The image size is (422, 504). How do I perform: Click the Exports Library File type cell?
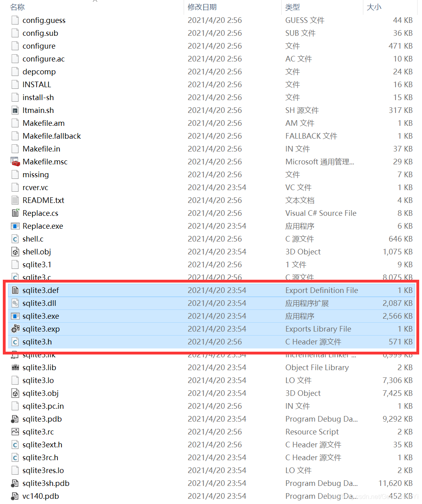click(x=318, y=329)
